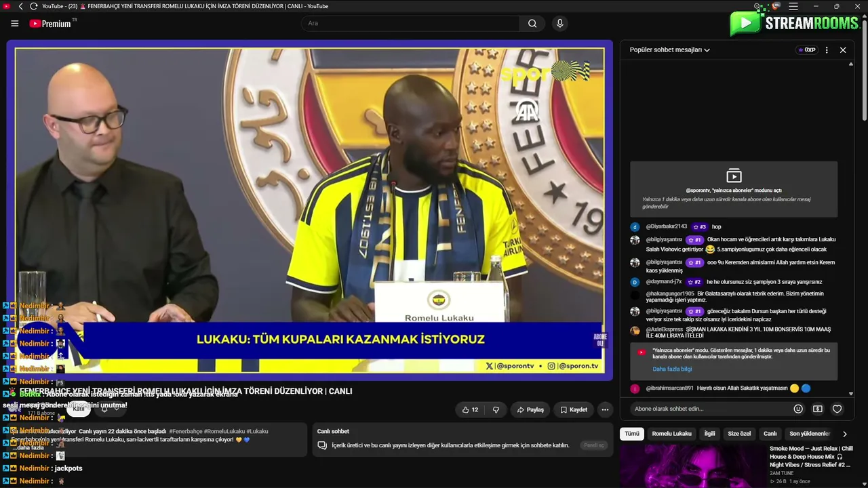
Task: Click username @bilgiyaşantısı in Okan hocam message
Action: 664,239
